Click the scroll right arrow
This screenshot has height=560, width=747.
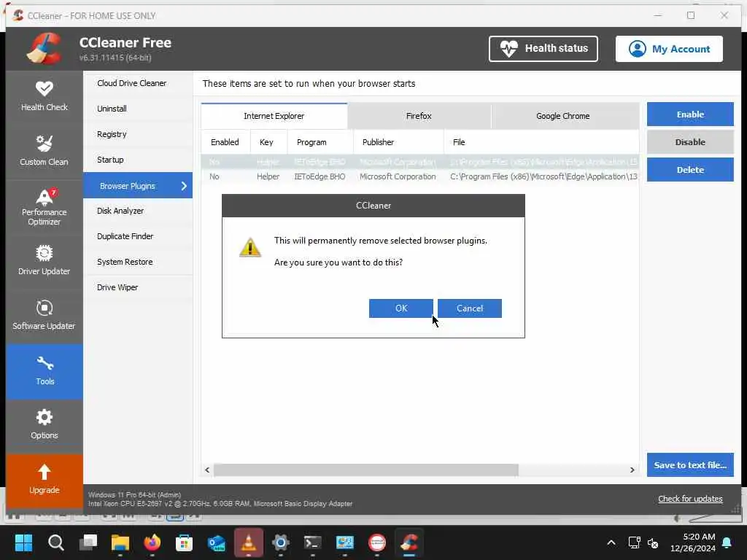(x=632, y=470)
